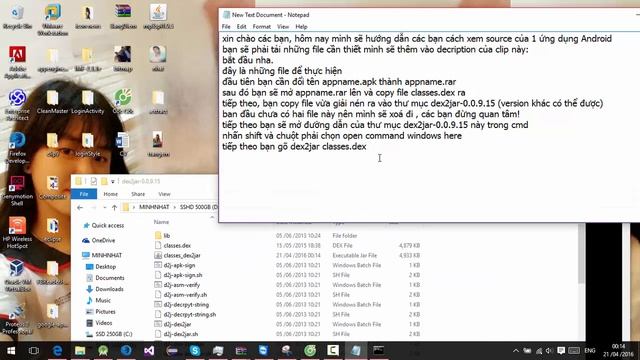The width and height of the screenshot is (640, 360).
Task: Open Camtasia green C taskbar icon
Action: (333, 351)
